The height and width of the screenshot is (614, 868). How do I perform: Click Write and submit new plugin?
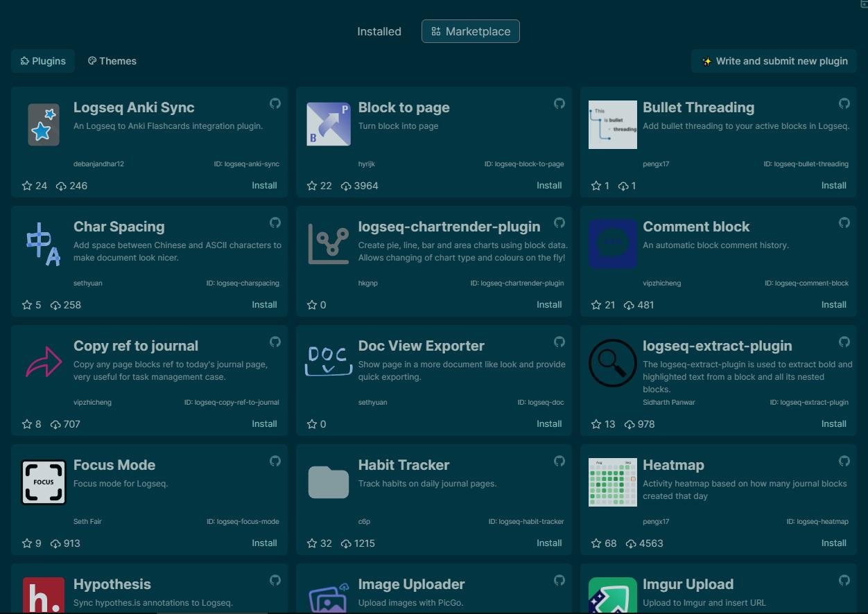tap(774, 61)
